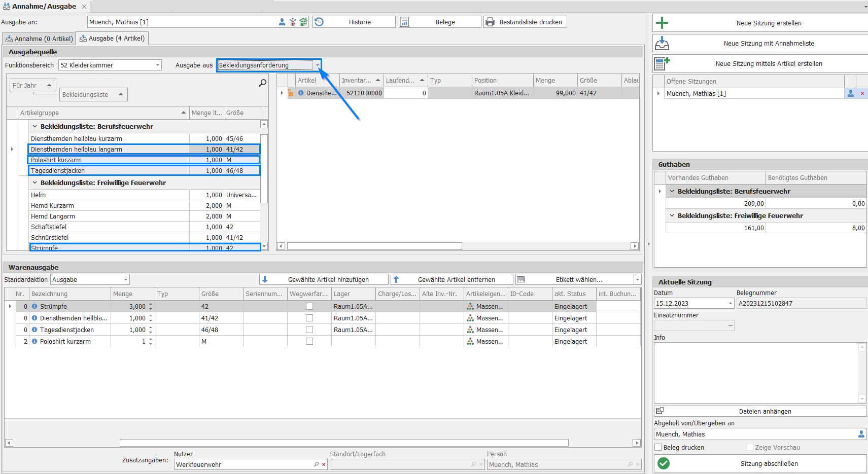Toggle Wegwerfartikel checkbox for Poloshirt kurzarm row
The width and height of the screenshot is (868, 474).
pyautogui.click(x=309, y=341)
